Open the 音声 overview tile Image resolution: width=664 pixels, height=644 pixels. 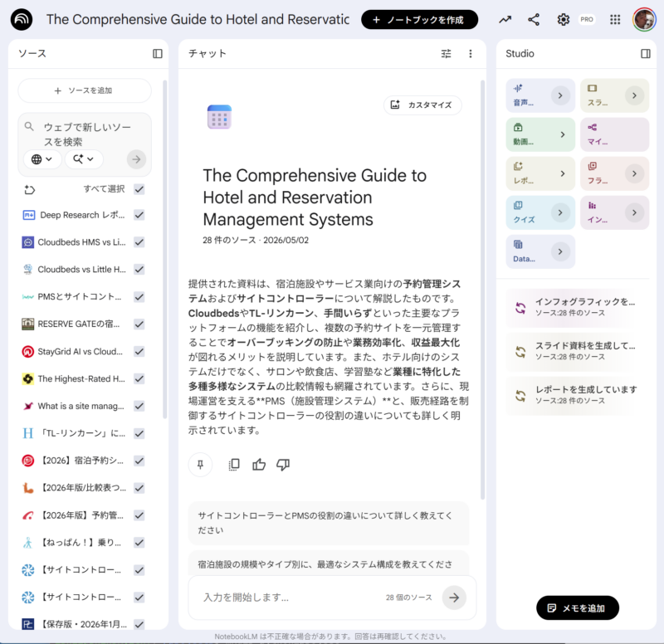click(540, 95)
